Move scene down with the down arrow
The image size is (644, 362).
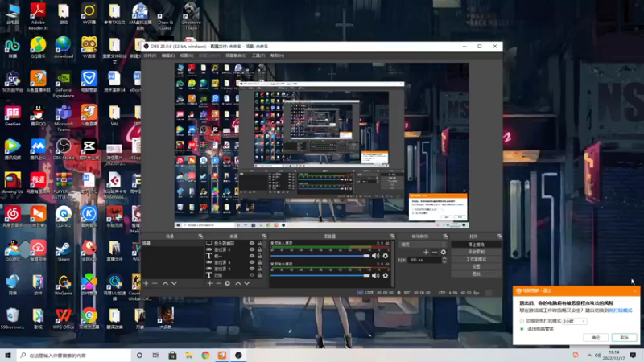pyautogui.click(x=175, y=283)
